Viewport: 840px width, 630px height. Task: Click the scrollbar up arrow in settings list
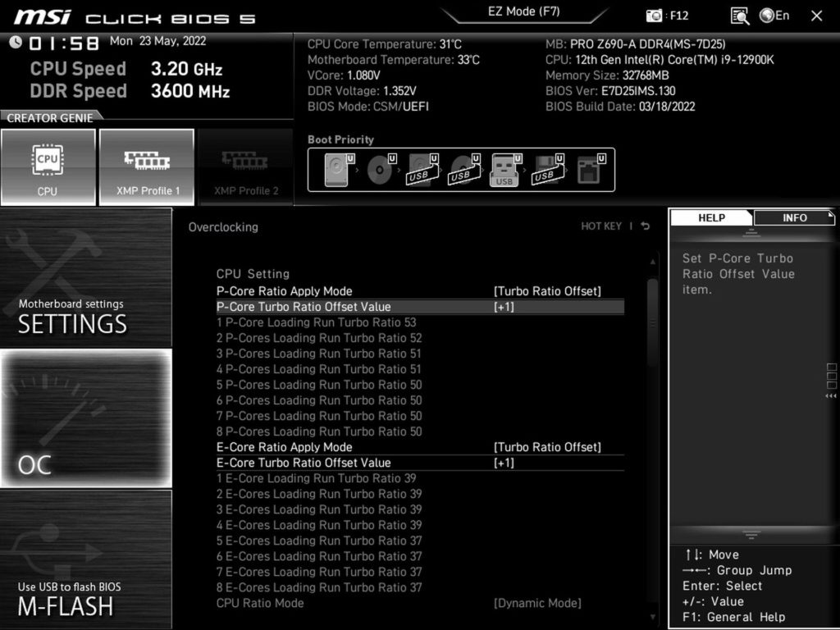[x=652, y=262]
